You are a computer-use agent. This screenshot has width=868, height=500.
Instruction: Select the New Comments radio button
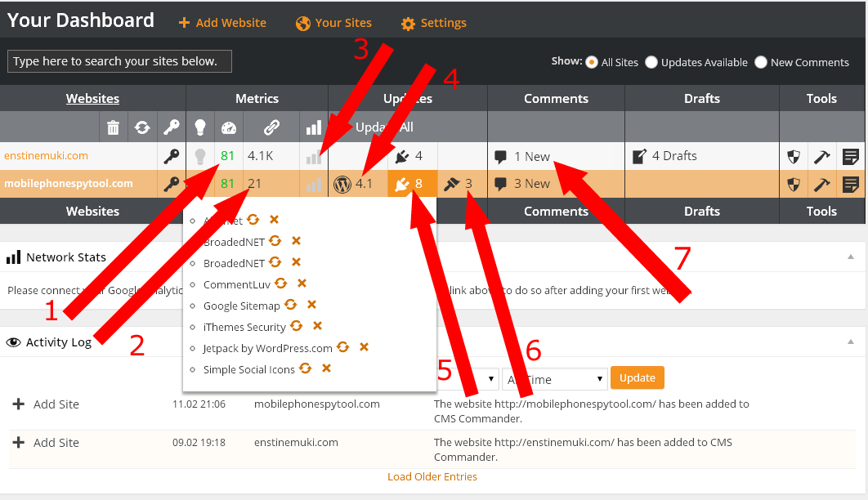[x=761, y=62]
